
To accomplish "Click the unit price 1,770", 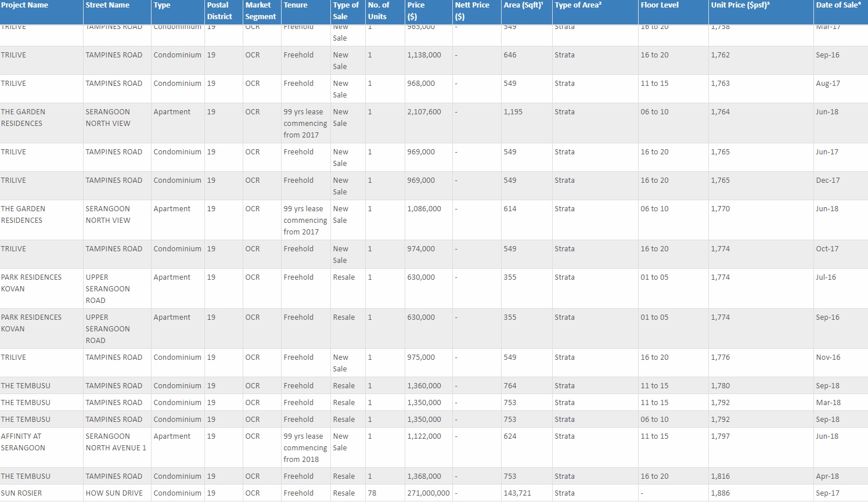I will pos(721,209).
